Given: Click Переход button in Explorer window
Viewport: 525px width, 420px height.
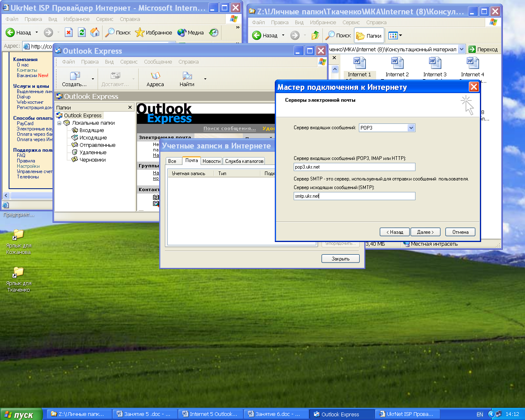Looking at the screenshot, I should coord(483,49).
